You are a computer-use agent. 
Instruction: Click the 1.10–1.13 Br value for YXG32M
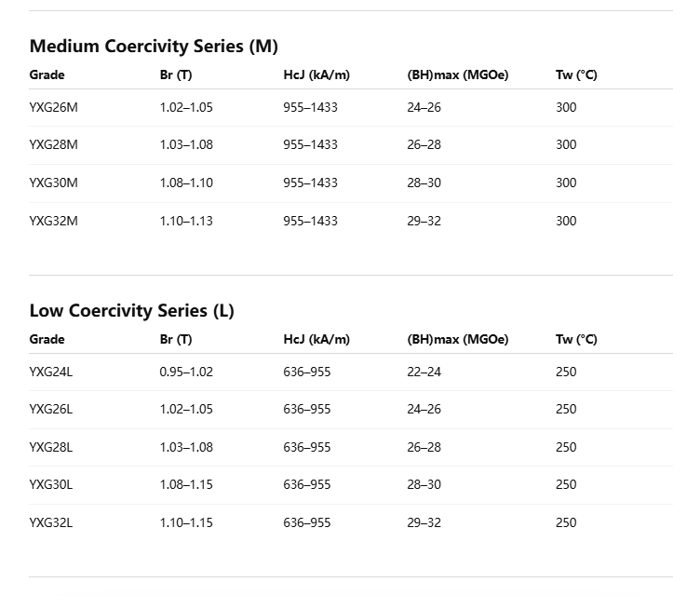tap(186, 221)
